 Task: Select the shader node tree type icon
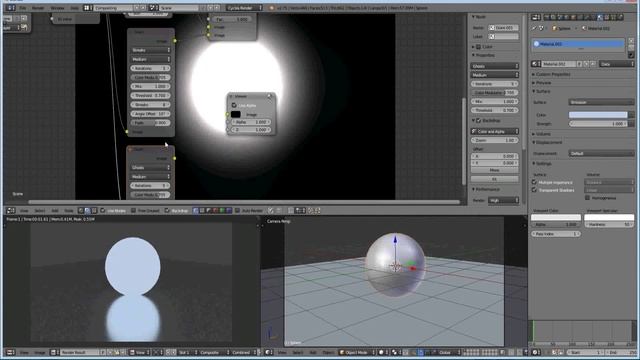[81, 211]
